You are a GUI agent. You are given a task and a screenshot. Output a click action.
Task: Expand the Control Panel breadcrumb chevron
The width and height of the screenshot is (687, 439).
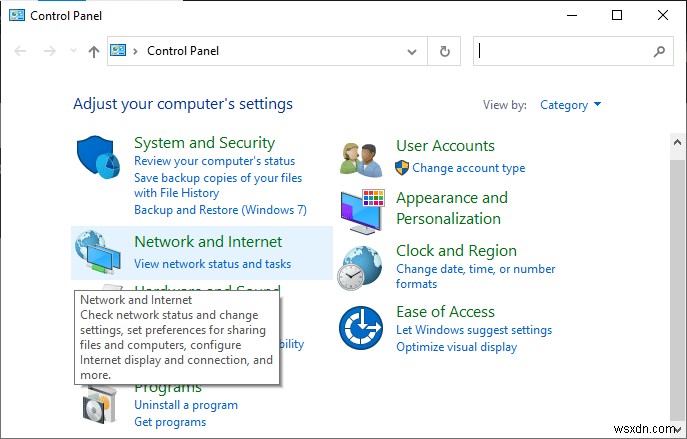click(136, 51)
